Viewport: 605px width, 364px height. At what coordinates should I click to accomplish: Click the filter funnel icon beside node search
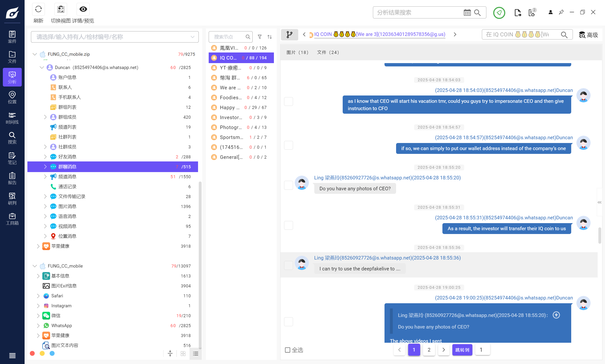(259, 37)
